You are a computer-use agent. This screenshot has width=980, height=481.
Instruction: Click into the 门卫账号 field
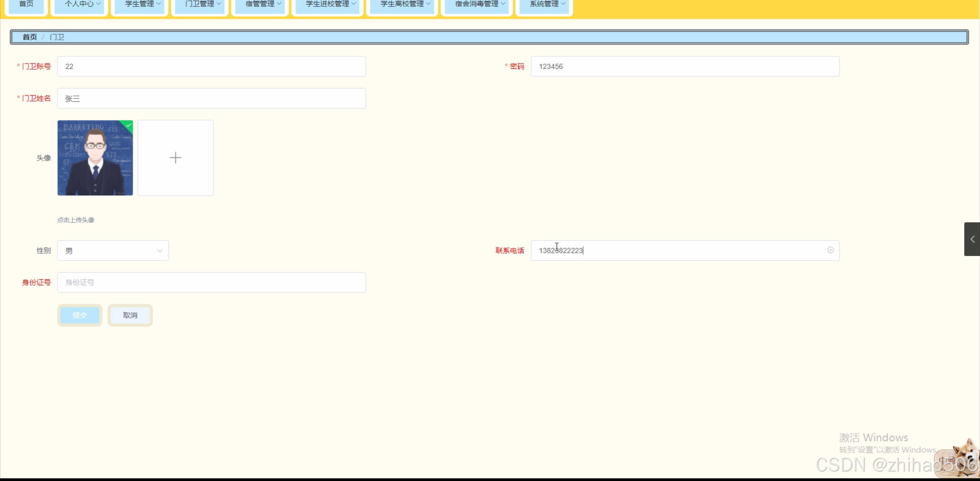[211, 67]
